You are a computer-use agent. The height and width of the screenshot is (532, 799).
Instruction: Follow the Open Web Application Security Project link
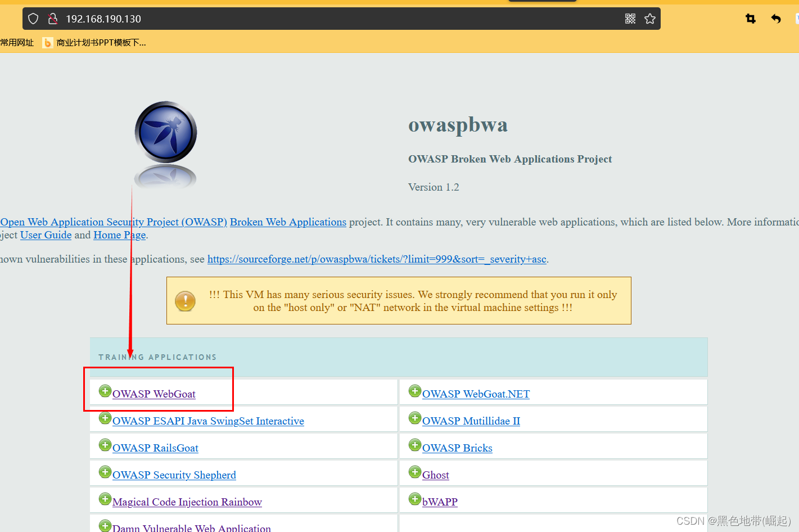point(114,222)
